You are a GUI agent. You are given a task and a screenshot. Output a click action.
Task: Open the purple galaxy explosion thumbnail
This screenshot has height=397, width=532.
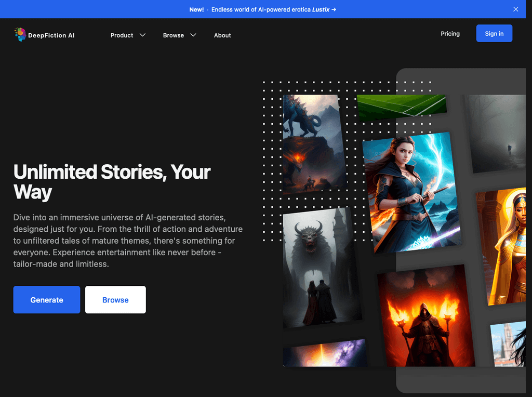coord(325,353)
